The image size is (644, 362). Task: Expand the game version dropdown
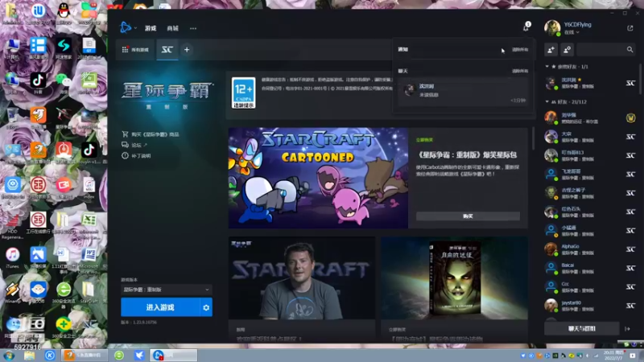click(167, 290)
